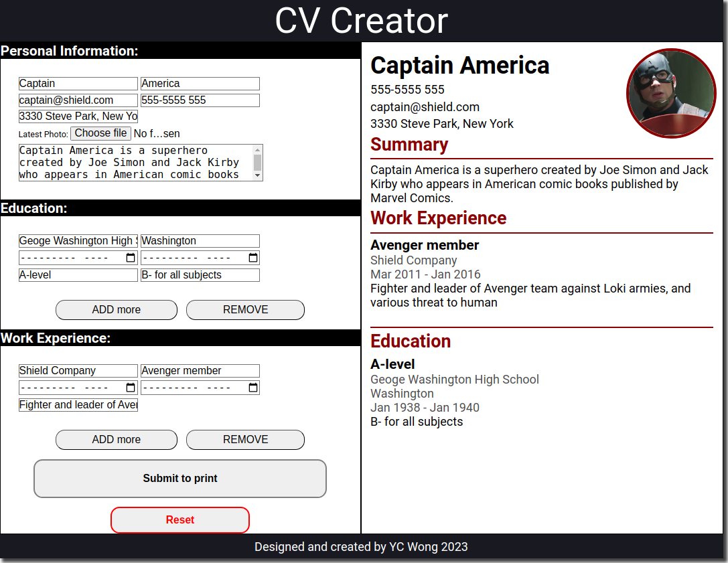Click 'Captain America' name in CV preview
728x563 pixels.
[x=459, y=66]
